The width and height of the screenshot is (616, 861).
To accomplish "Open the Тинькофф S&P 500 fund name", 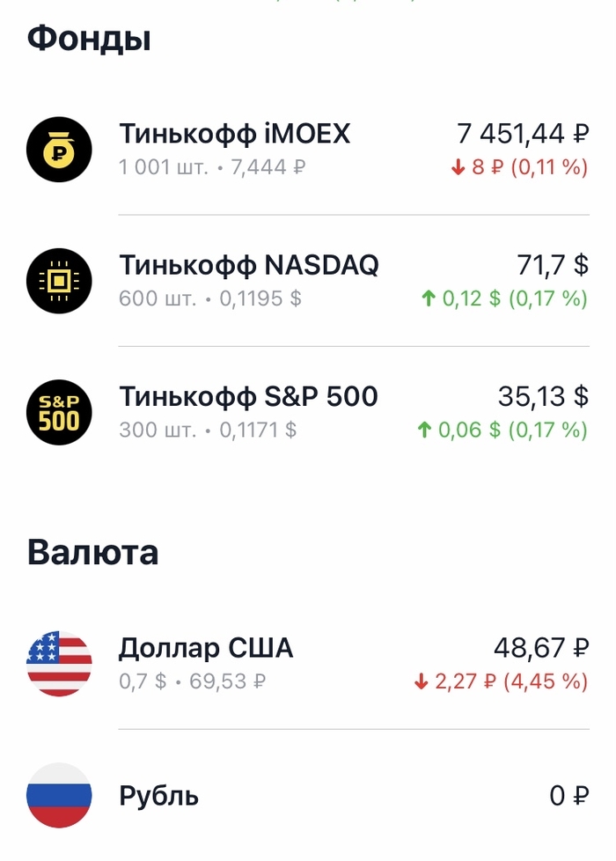I will 248,397.
